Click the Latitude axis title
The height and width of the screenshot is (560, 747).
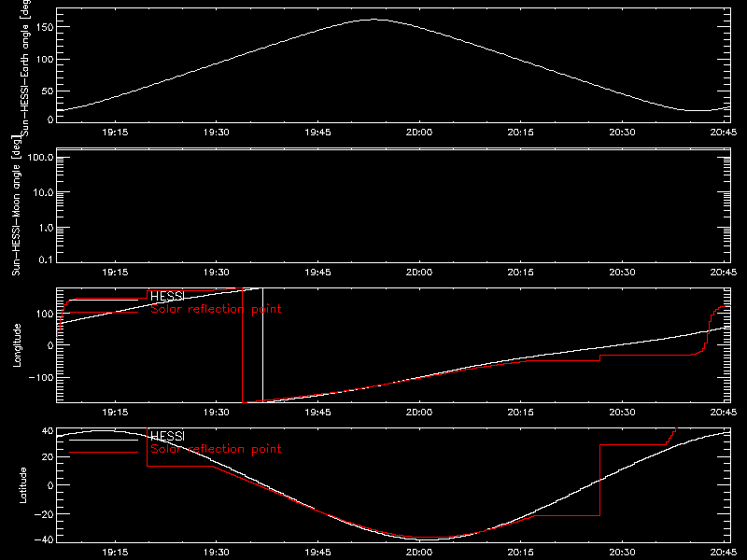pyautogui.click(x=22, y=484)
